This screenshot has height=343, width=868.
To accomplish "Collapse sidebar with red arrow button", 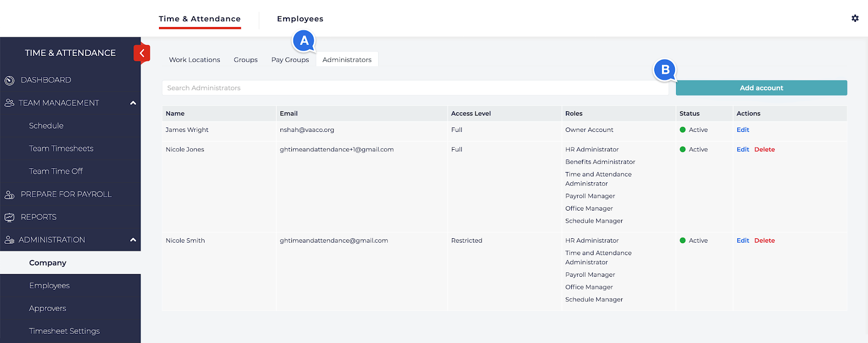I will (x=142, y=53).
